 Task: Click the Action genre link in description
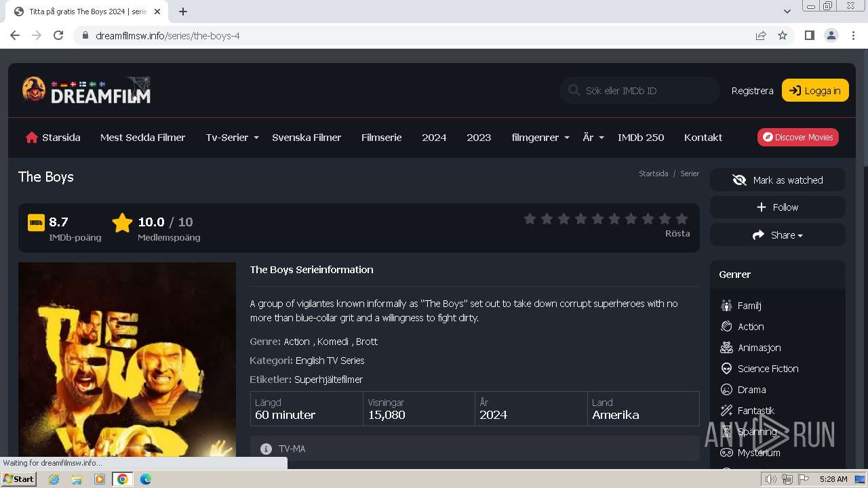click(x=296, y=342)
